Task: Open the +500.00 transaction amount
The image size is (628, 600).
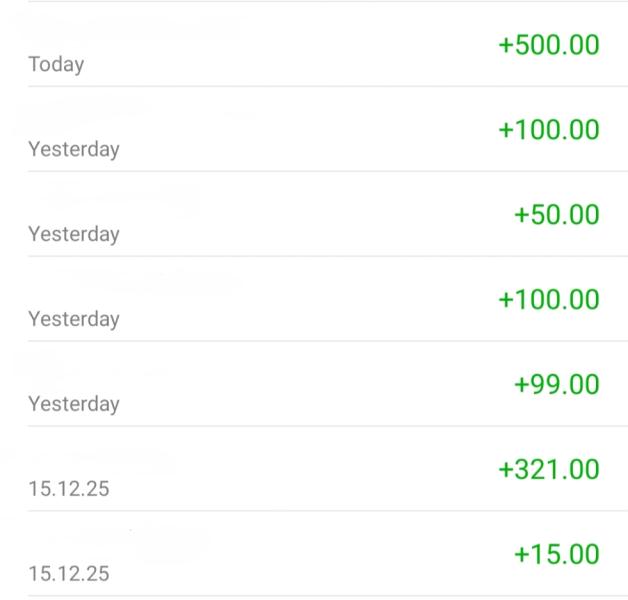Action: click(549, 45)
